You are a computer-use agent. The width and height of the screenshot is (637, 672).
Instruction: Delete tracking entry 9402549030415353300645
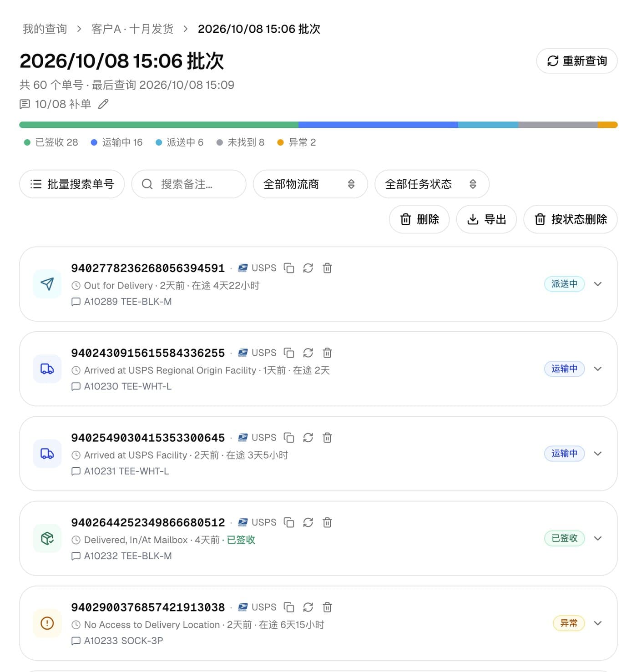[327, 437]
